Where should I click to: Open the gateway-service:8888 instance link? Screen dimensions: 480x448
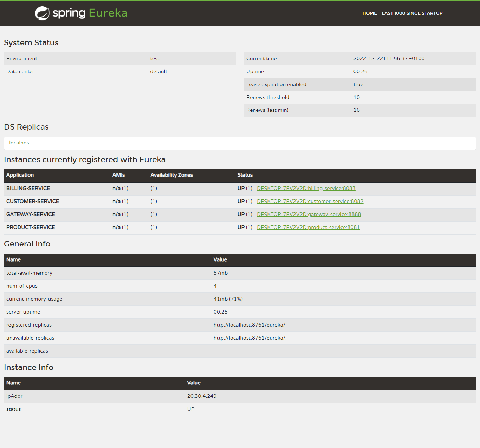coord(309,215)
